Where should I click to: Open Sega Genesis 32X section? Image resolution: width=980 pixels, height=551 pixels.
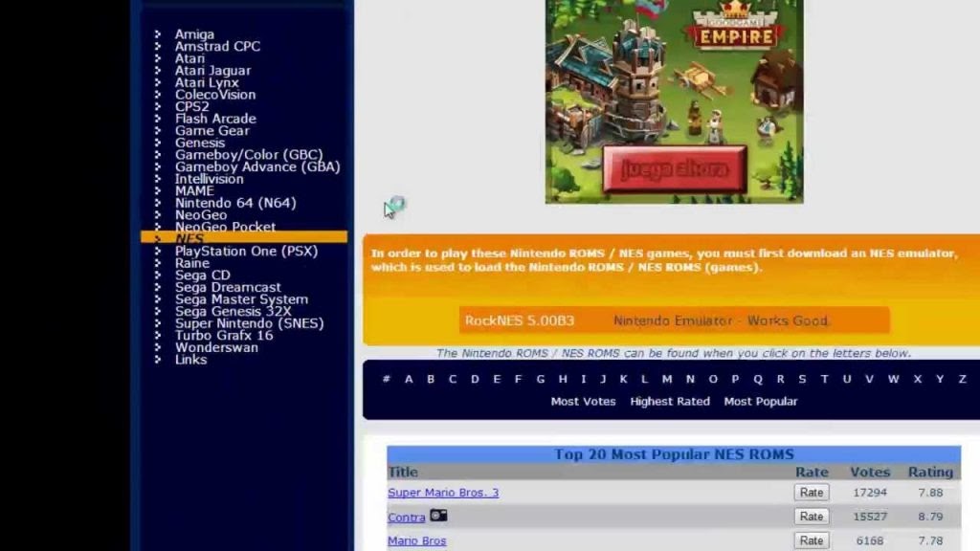pyautogui.click(x=234, y=311)
